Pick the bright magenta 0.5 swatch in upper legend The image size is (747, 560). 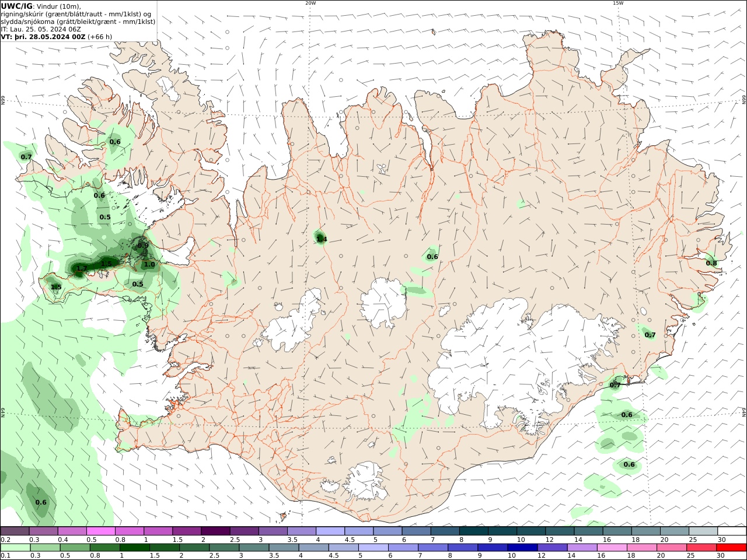100,531
